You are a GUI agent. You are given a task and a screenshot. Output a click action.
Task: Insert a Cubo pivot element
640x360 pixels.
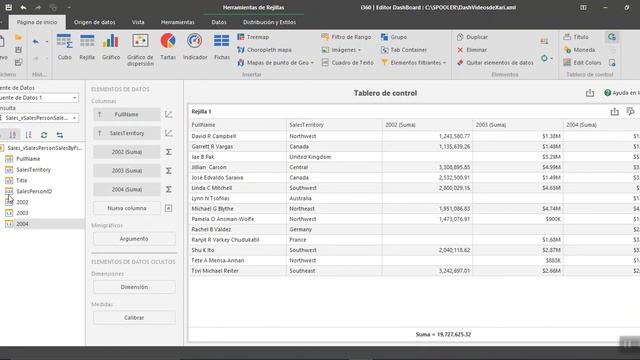pos(64,47)
